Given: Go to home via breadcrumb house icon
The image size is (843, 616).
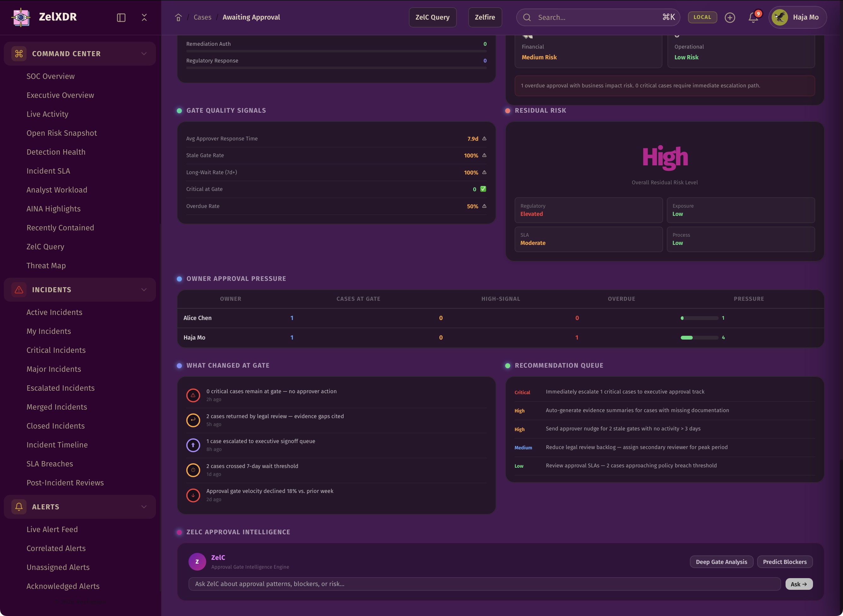Looking at the screenshot, I should pos(178,18).
